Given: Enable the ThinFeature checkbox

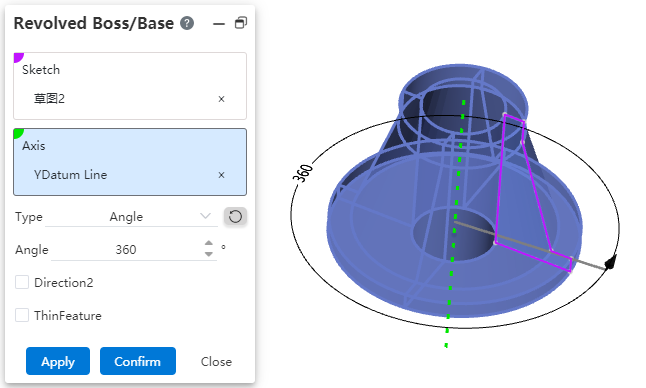Looking at the screenshot, I should pos(22,316).
